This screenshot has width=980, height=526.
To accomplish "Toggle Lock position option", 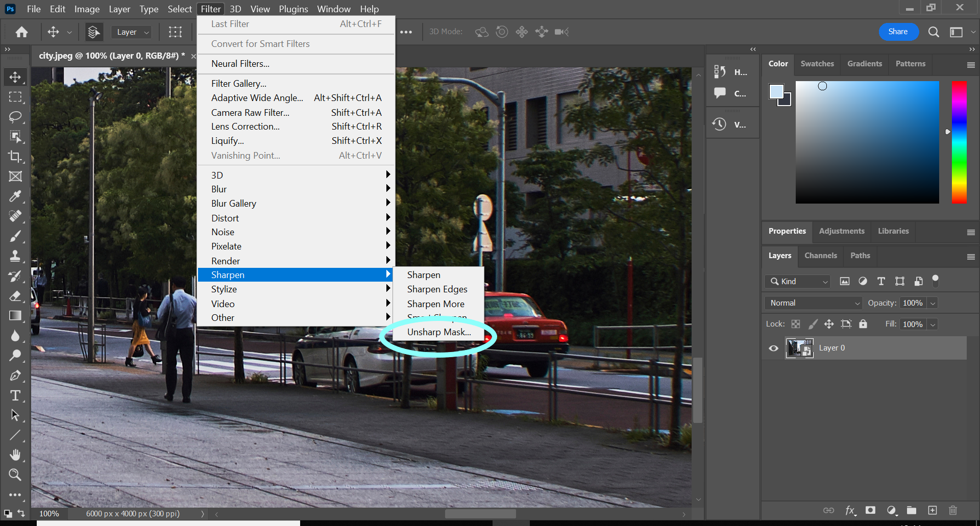I will pos(829,324).
